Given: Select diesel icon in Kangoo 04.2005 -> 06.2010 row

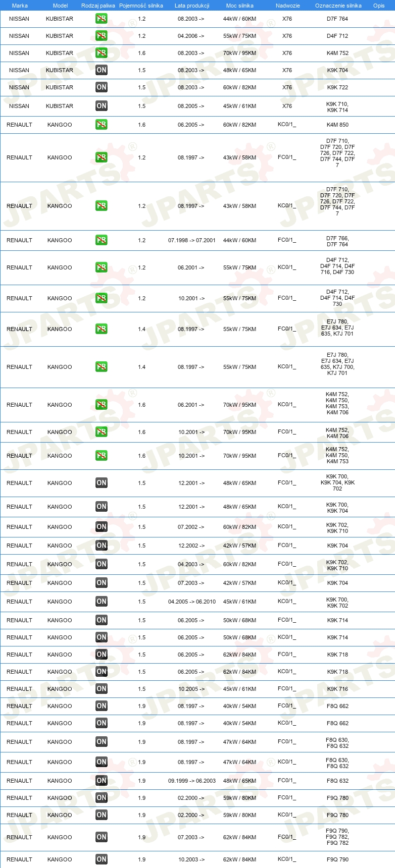Looking at the screenshot, I should (102, 602).
